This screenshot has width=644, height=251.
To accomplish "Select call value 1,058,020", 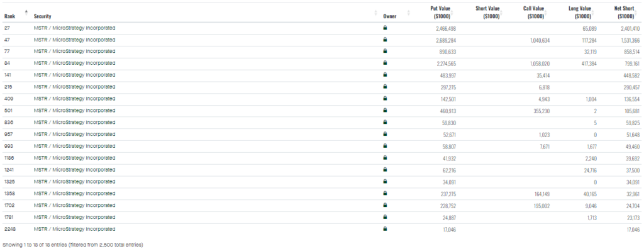I will pos(540,64).
